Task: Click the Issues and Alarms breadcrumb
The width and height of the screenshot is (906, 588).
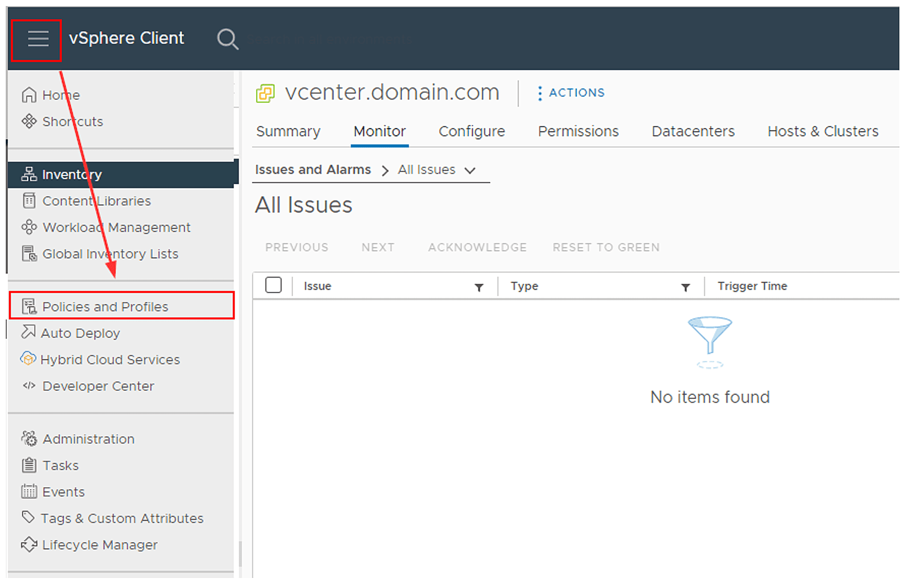Action: 313,169
